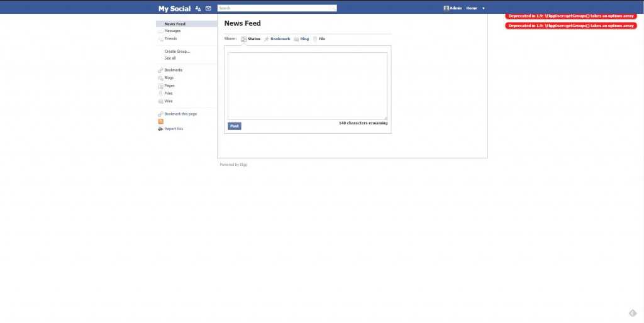Image resolution: width=644 pixels, height=323 pixels.
Task: Click the Report this icon
Action: click(x=160, y=129)
